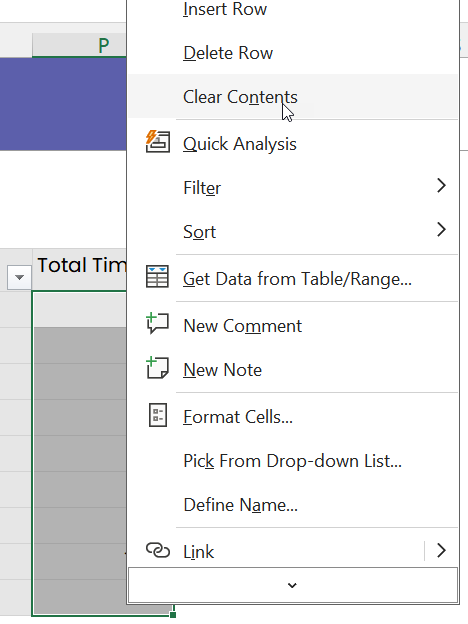
Task: Click the Quick Analysis lightning icon
Action: 158,142
